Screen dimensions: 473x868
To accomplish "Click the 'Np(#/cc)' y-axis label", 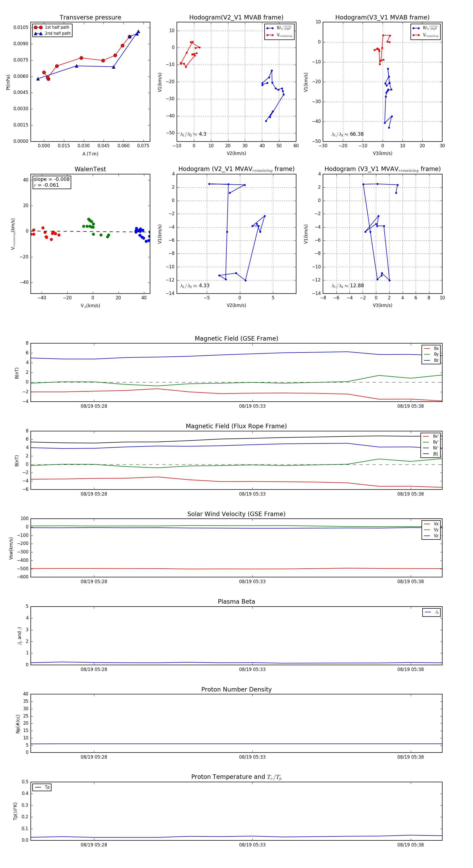I will click(x=18, y=724).
